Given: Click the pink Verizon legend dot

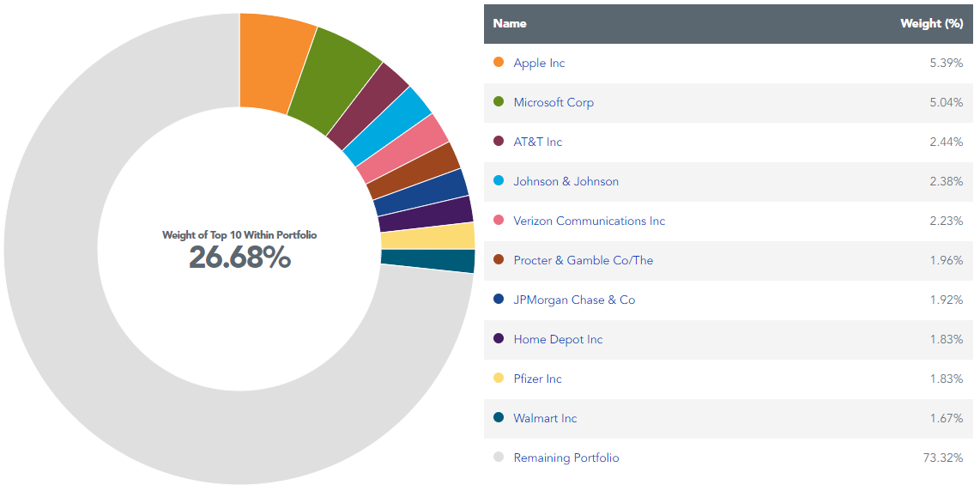Looking at the screenshot, I should [x=498, y=220].
